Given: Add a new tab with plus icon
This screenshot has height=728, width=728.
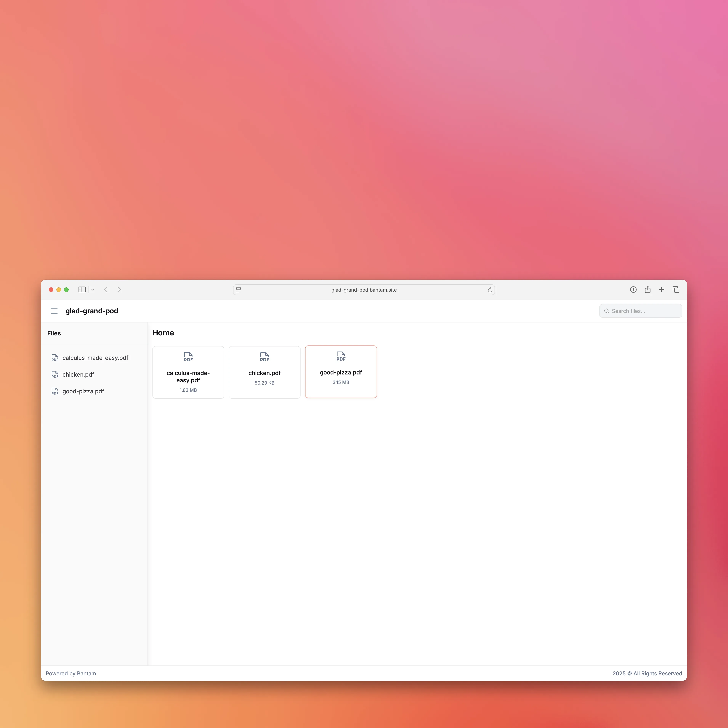Looking at the screenshot, I should pos(662,289).
